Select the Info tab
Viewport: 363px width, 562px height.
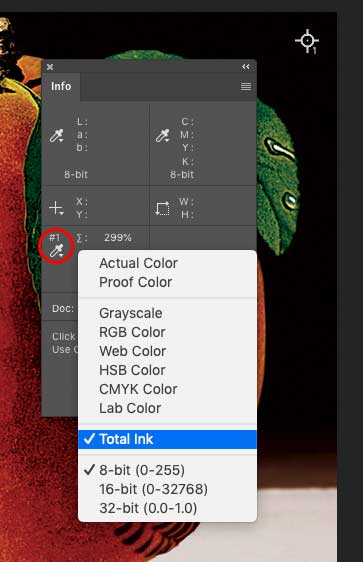coord(61,86)
